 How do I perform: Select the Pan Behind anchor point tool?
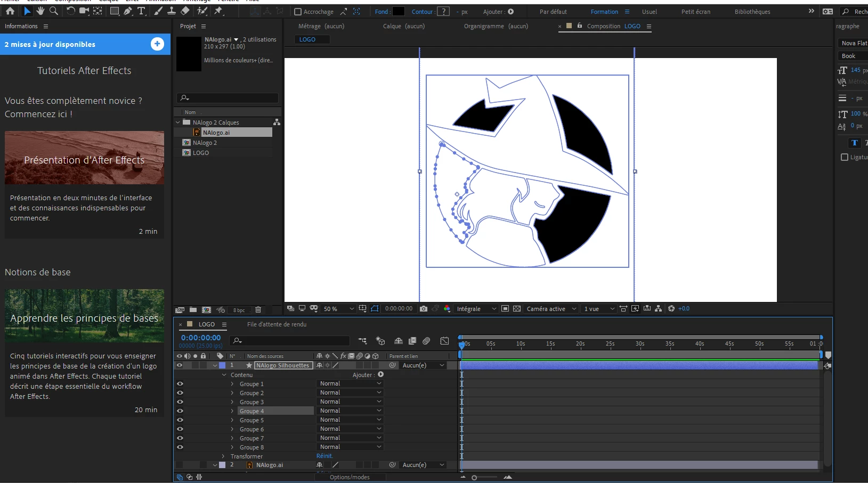coord(98,11)
